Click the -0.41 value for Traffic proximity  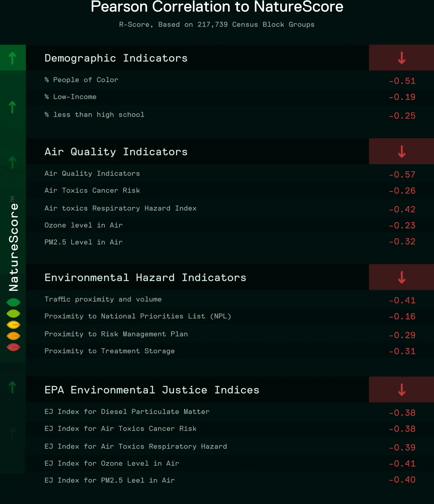(402, 301)
